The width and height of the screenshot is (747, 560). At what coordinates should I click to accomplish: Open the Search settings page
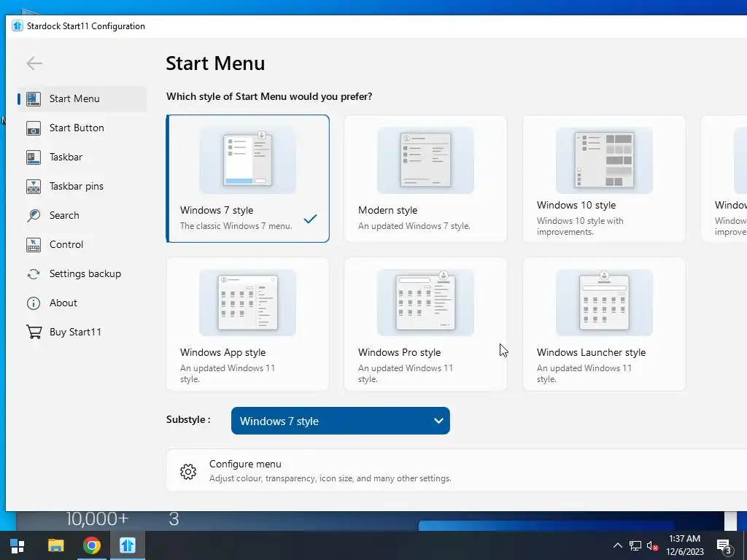click(82, 215)
